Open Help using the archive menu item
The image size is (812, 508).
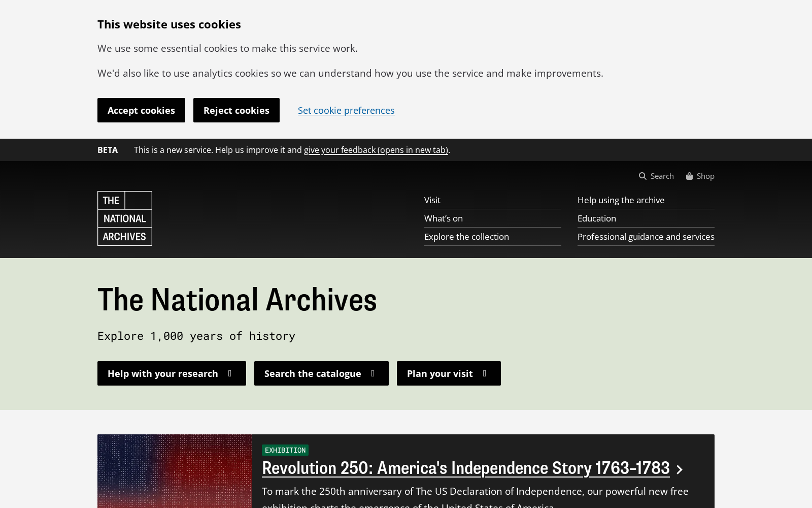pyautogui.click(x=646, y=200)
